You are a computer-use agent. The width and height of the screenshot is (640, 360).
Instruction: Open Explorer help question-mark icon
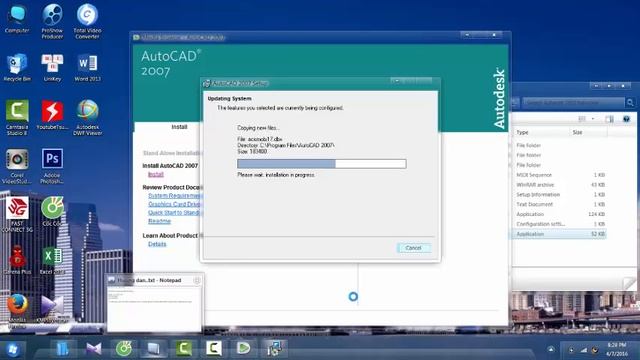627,119
